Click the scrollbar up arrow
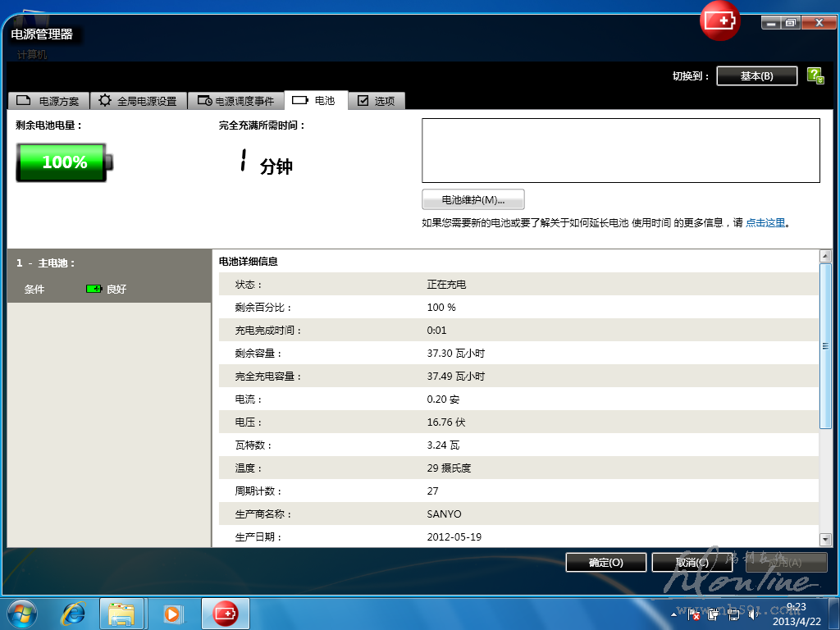Screen dimensions: 840x630 tap(825, 256)
